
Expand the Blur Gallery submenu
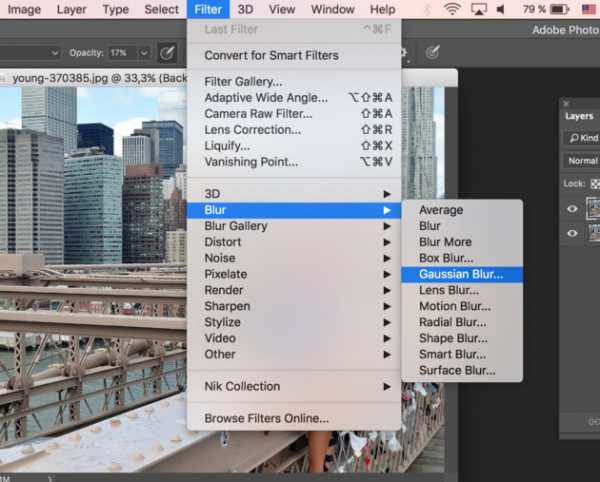[x=294, y=226]
